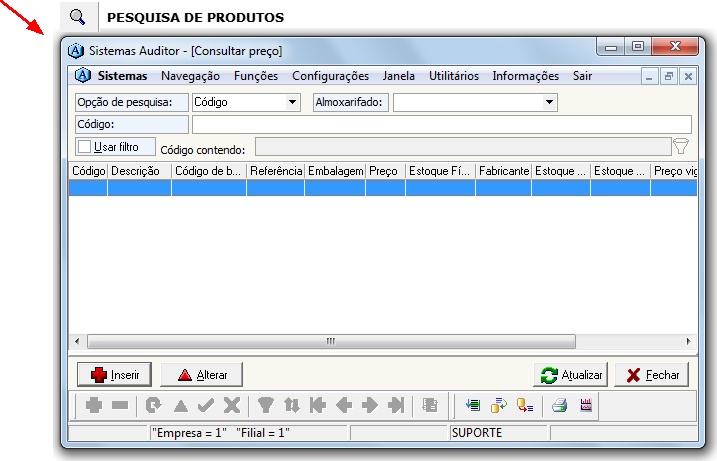Restore the inner Consultar preço child window
The height and width of the screenshot is (461, 717).
(x=669, y=76)
